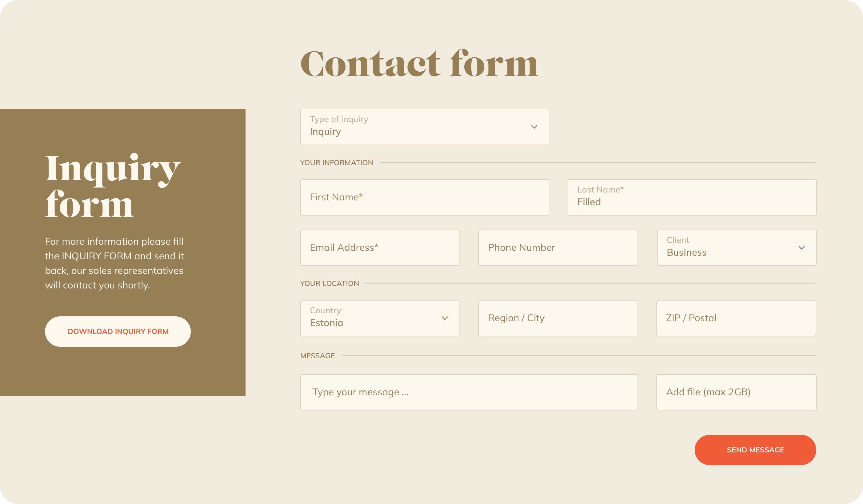Click the Region / City field
The width and height of the screenshot is (863, 504).
pyautogui.click(x=558, y=318)
